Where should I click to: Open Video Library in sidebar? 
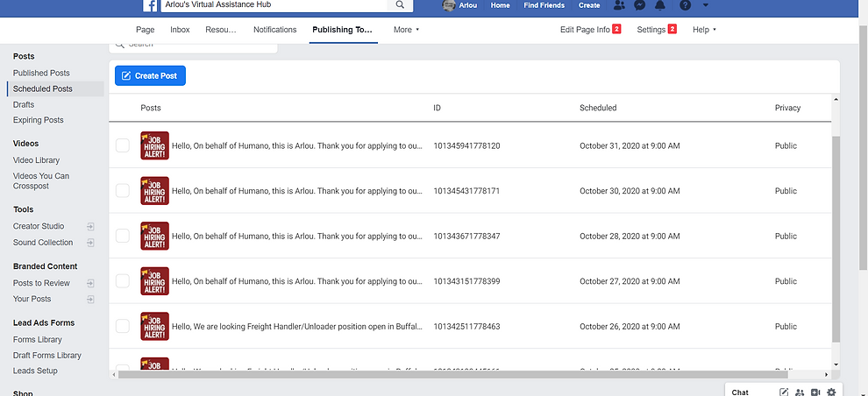[x=37, y=160]
